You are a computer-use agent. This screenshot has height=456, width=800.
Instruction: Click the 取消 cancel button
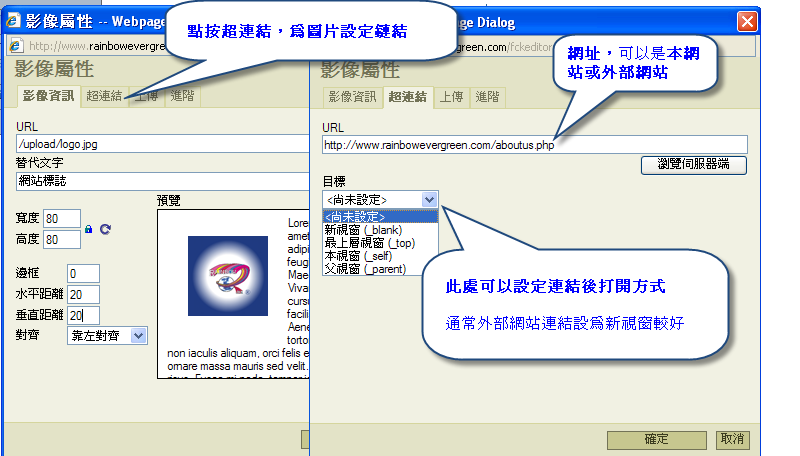point(732,440)
